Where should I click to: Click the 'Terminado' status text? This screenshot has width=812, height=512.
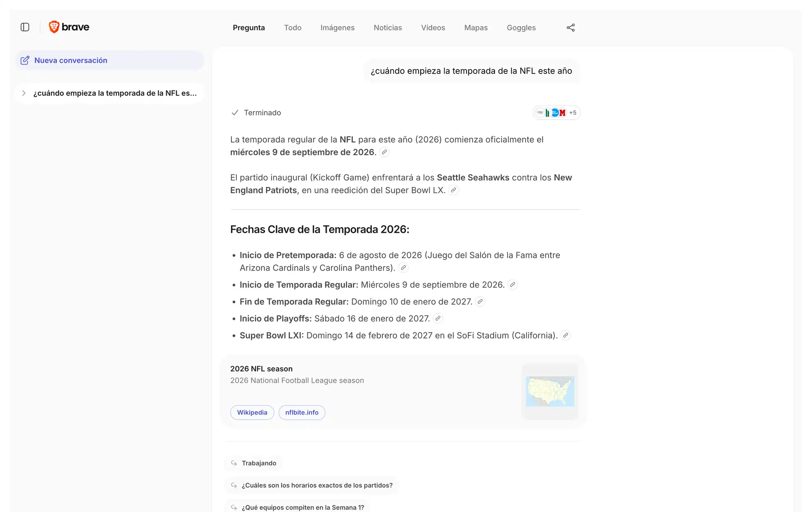(262, 113)
